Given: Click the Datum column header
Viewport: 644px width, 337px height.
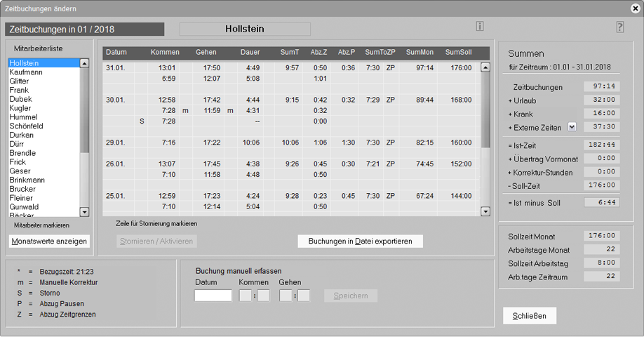Looking at the screenshot, I should [116, 52].
